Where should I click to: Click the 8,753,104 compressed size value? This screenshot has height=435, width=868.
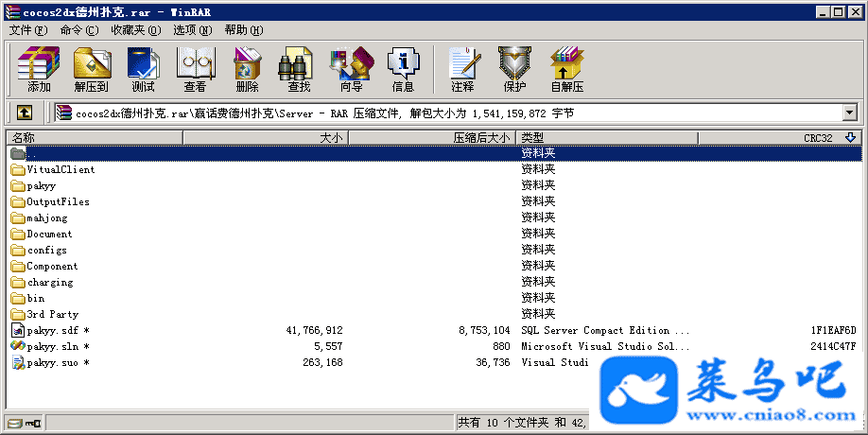tap(484, 330)
